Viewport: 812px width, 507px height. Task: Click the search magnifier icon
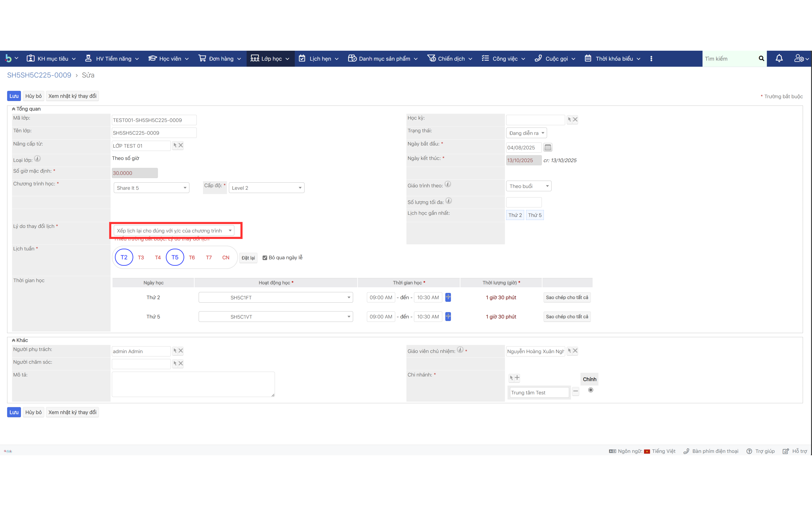(761, 58)
